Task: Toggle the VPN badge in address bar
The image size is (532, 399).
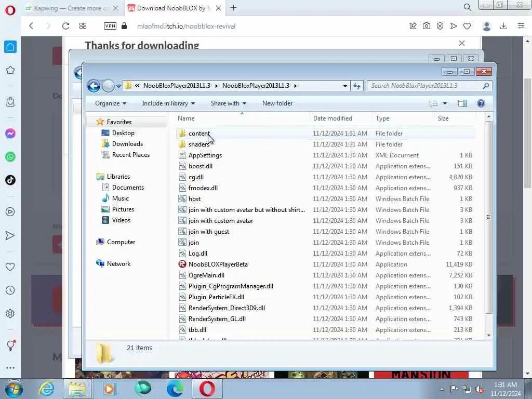Action: click(x=110, y=26)
